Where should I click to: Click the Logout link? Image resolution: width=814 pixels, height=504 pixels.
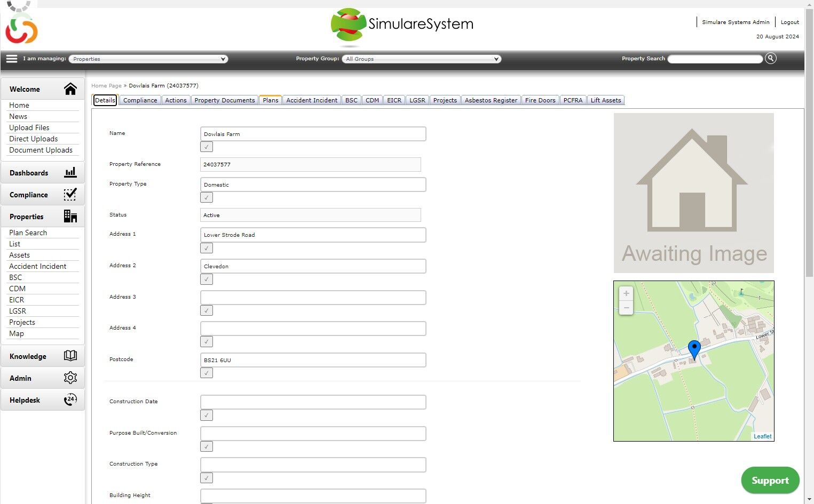tap(789, 22)
